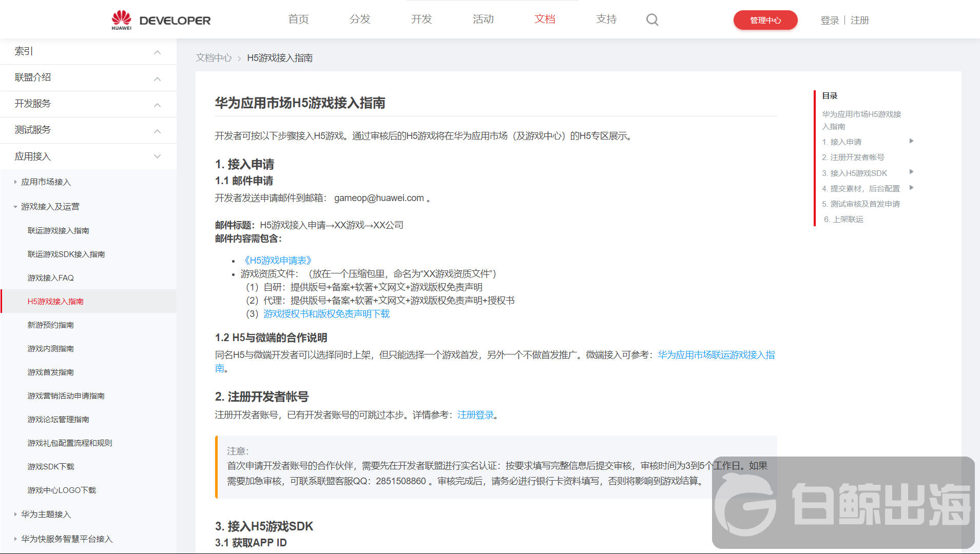This screenshot has height=554, width=980.
Task: Open the 首页 nav item
Action: click(x=298, y=19)
